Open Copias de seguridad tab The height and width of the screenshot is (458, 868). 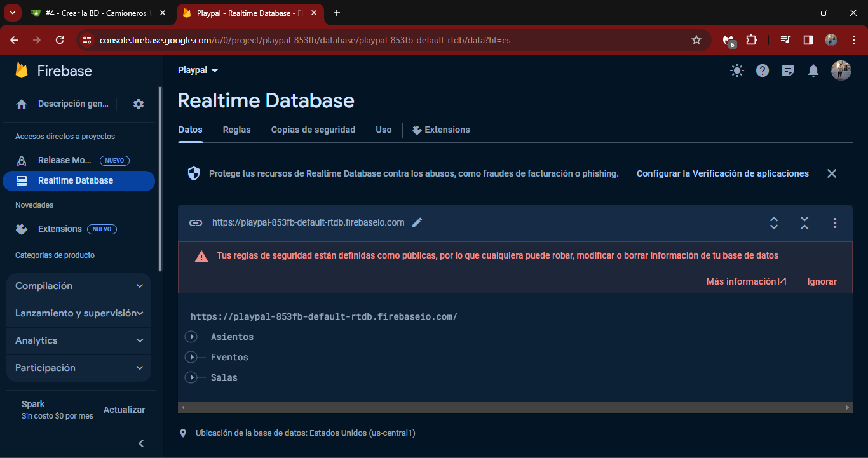pos(313,130)
